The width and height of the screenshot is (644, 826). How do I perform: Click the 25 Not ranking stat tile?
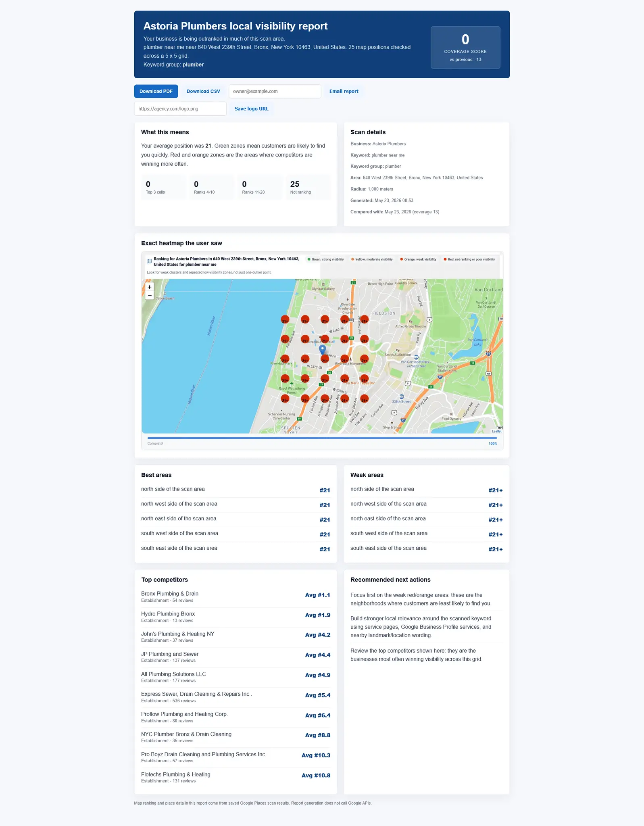coord(308,187)
